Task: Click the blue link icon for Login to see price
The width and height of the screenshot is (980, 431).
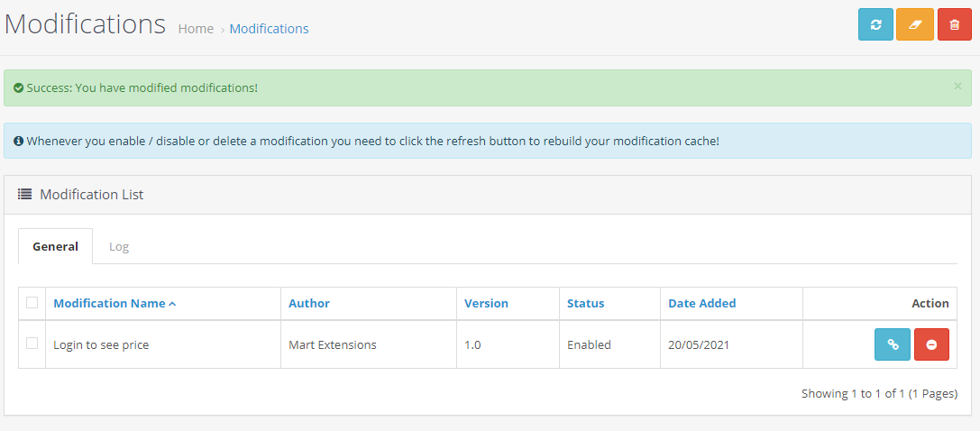Action: (x=892, y=344)
